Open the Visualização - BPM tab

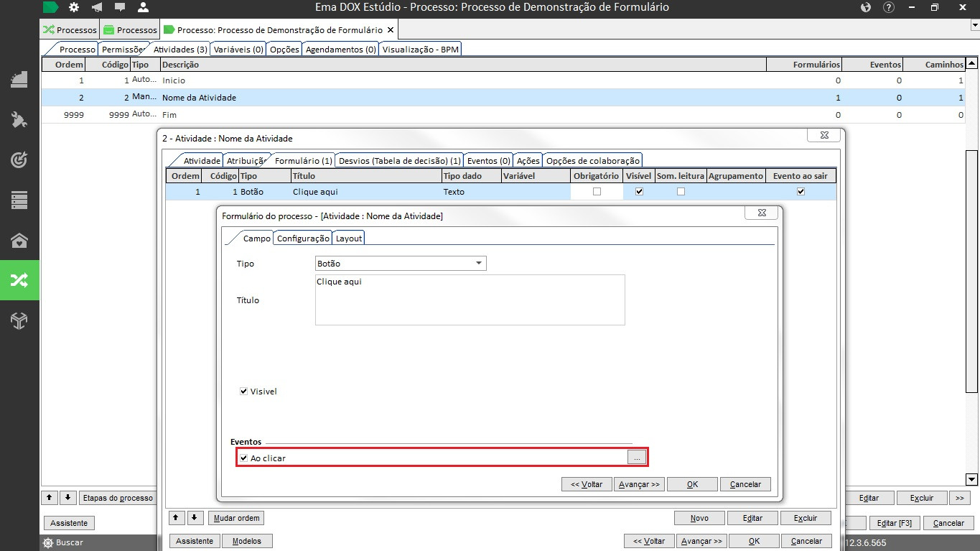pyautogui.click(x=420, y=50)
